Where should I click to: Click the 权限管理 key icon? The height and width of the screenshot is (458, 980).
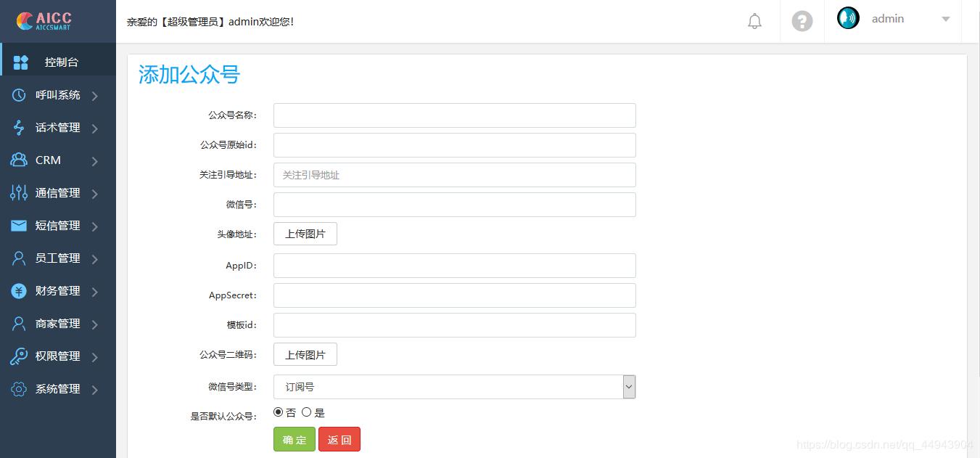19,356
